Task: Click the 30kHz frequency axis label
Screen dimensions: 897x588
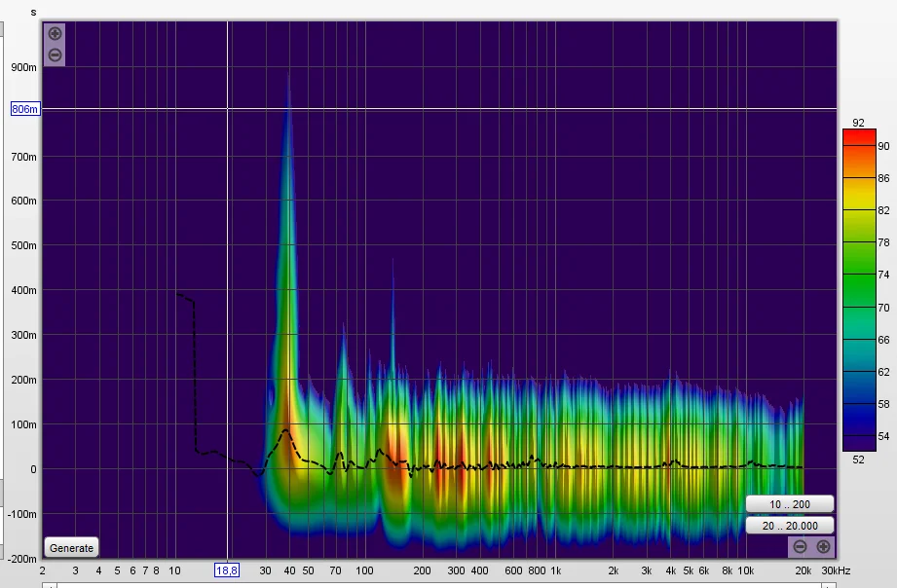Action: pyautogui.click(x=836, y=570)
